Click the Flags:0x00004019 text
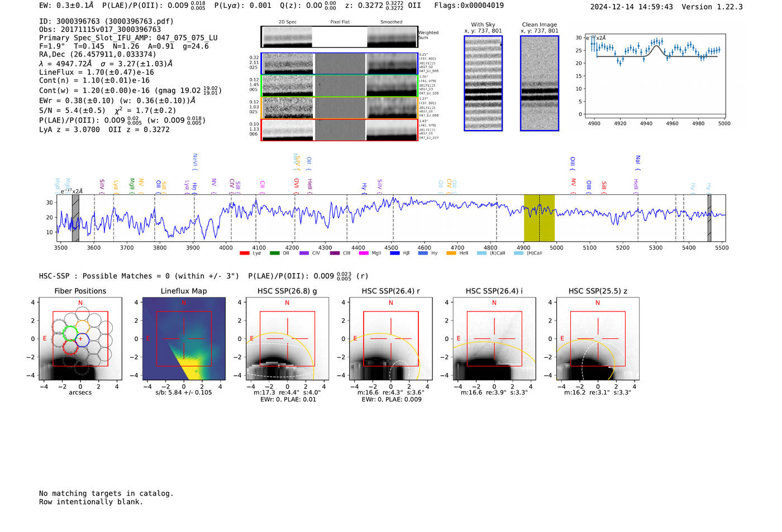 pos(469,6)
